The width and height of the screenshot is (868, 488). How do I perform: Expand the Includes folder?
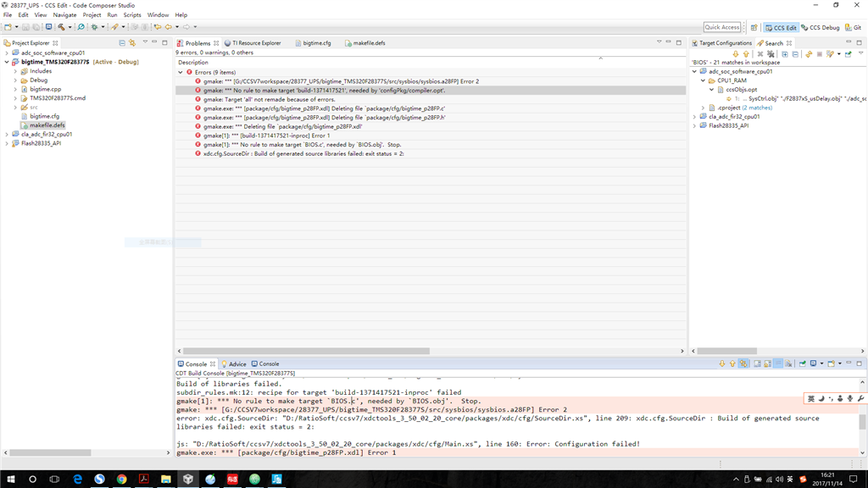[15, 71]
